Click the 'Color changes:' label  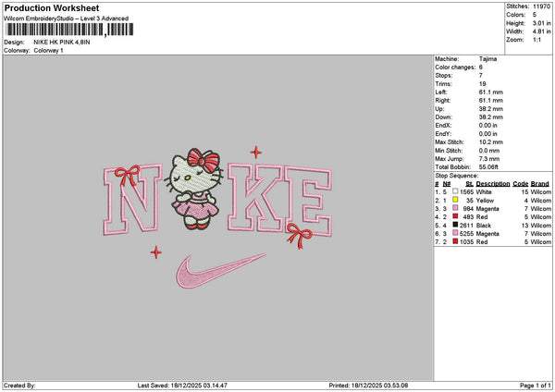tap(455, 67)
